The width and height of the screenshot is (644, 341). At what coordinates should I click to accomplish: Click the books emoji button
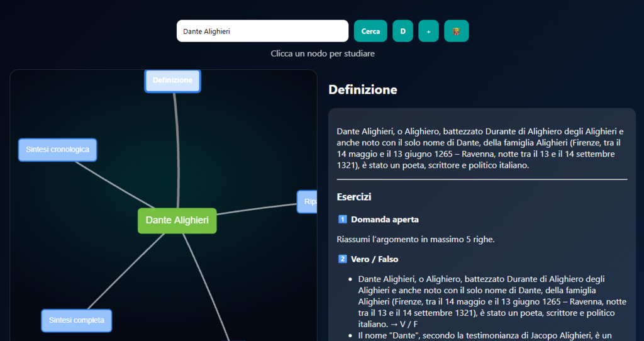(x=456, y=31)
